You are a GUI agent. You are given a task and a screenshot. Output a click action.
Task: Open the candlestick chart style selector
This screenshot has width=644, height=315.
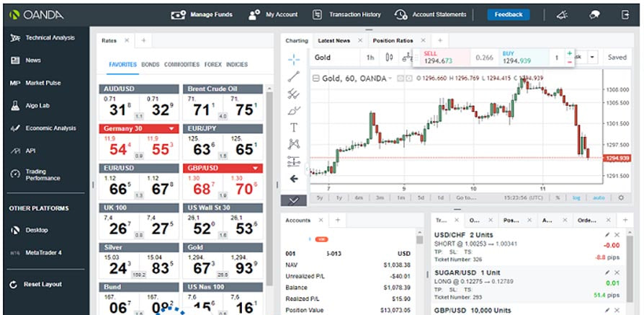pyautogui.click(x=390, y=58)
